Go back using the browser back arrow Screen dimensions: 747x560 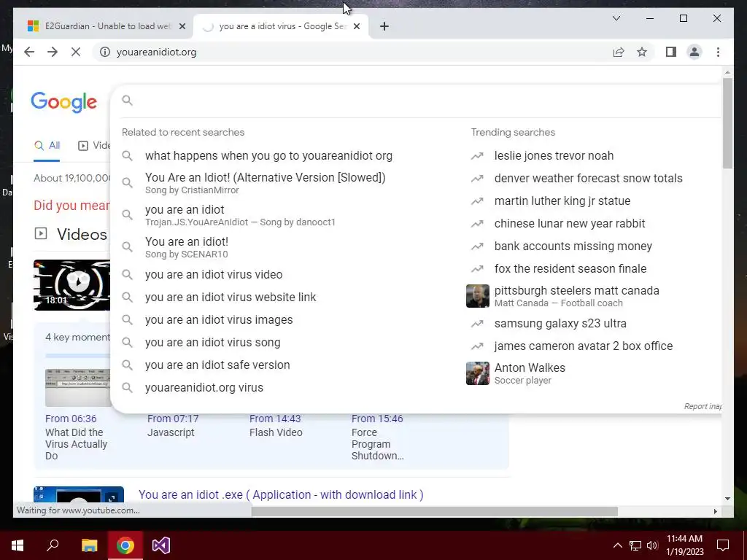tap(29, 52)
